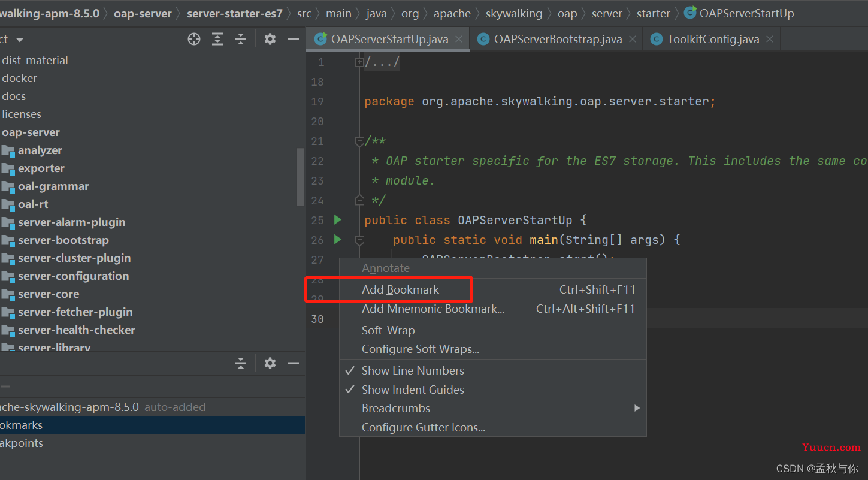
Task: Click the project tree vertical scrollbar
Action: pos(301,177)
